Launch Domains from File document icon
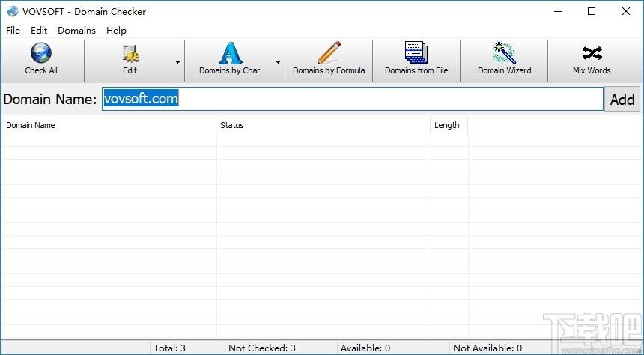644x355 pixels. click(416, 52)
